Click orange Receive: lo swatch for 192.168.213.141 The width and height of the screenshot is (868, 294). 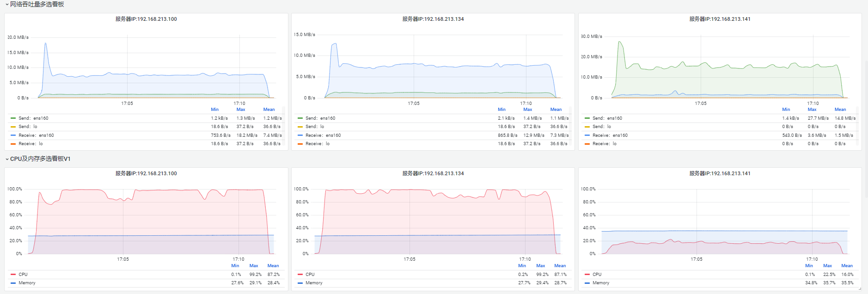(x=587, y=144)
